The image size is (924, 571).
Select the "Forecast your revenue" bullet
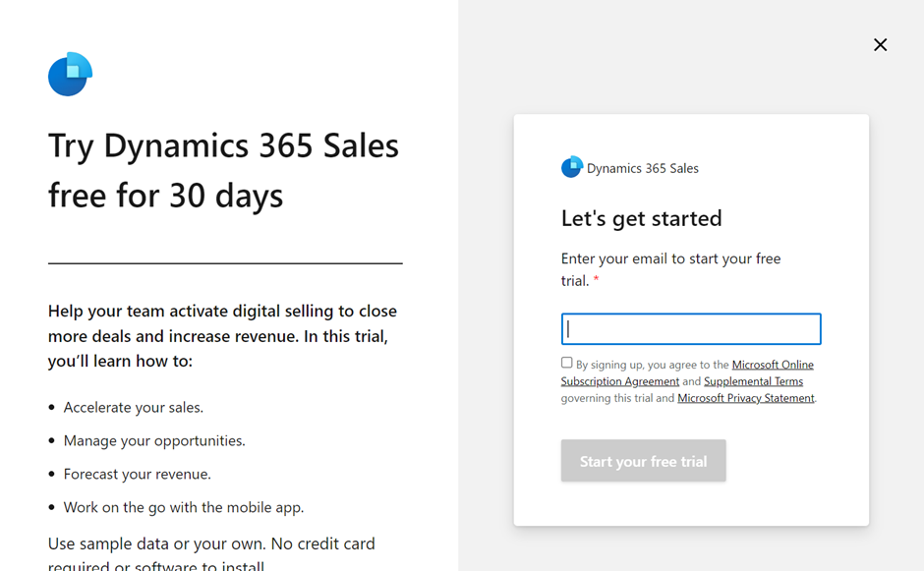tap(138, 475)
